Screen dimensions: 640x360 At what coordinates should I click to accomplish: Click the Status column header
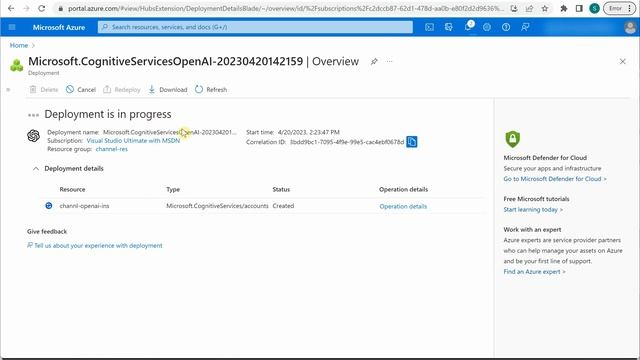pyautogui.click(x=281, y=189)
